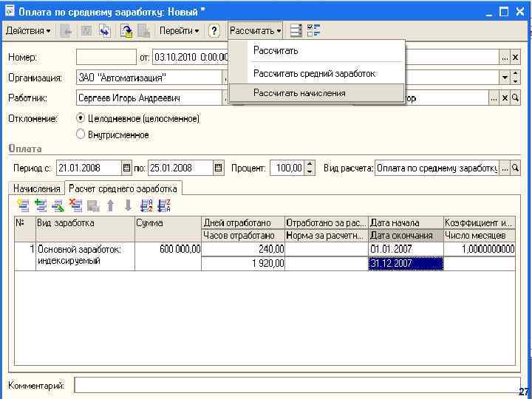
Task: Click the stepper arrows right of the Организация row
Action: click(515, 78)
